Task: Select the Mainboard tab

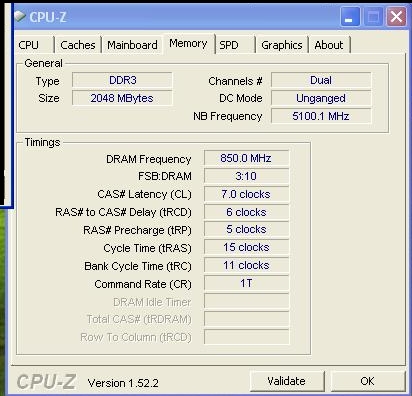Action: pos(132,45)
